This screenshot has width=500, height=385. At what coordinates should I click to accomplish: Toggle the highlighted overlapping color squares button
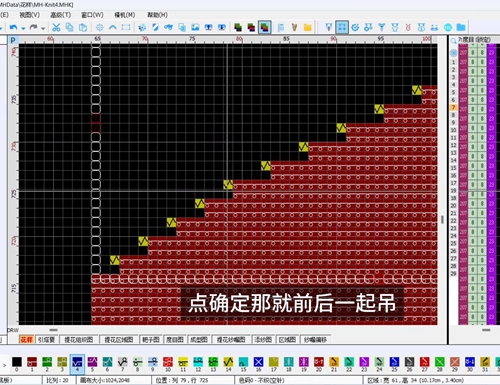coord(264,27)
